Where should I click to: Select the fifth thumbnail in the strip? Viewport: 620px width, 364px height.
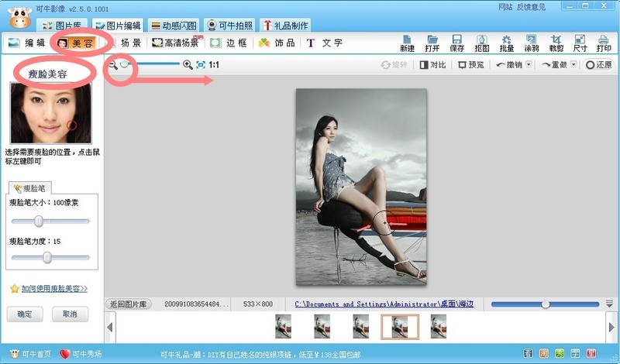click(438, 327)
